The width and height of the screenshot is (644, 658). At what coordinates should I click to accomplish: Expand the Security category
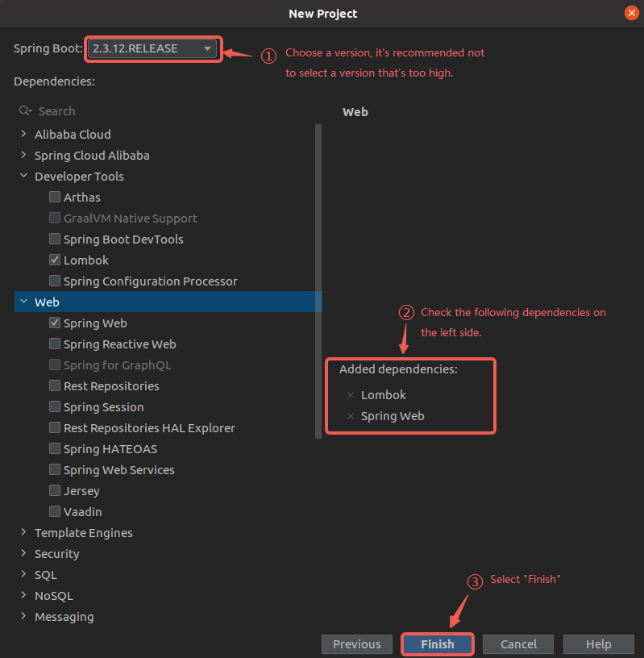click(x=23, y=554)
